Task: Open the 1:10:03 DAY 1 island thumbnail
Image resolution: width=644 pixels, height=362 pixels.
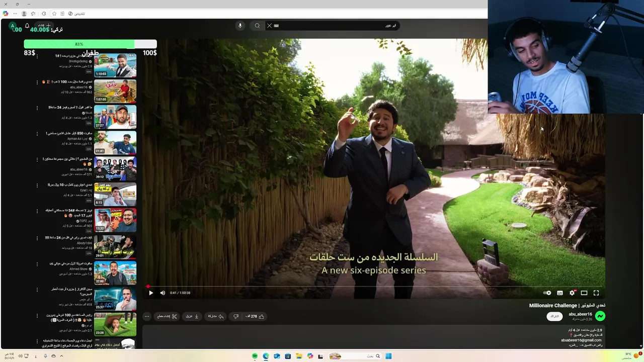Action: pyautogui.click(x=115, y=65)
